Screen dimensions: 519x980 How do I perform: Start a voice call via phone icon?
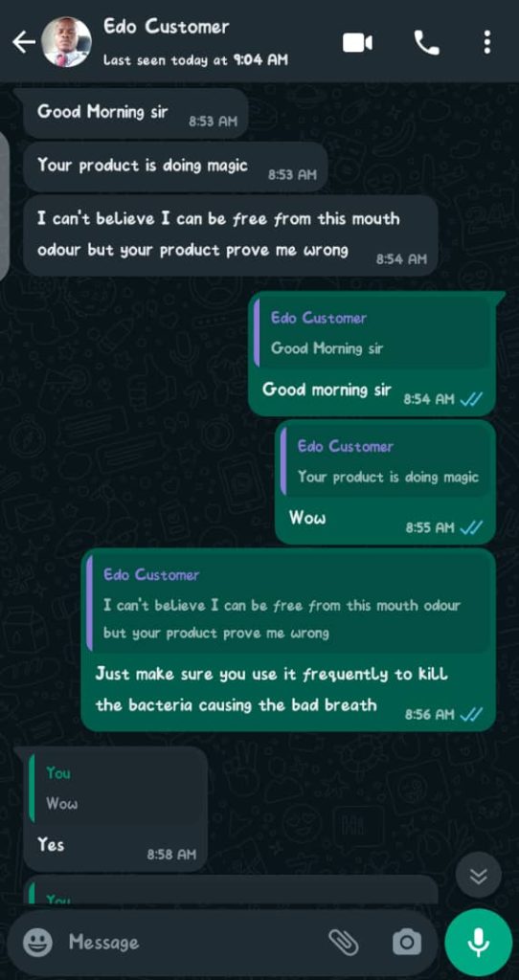click(426, 43)
